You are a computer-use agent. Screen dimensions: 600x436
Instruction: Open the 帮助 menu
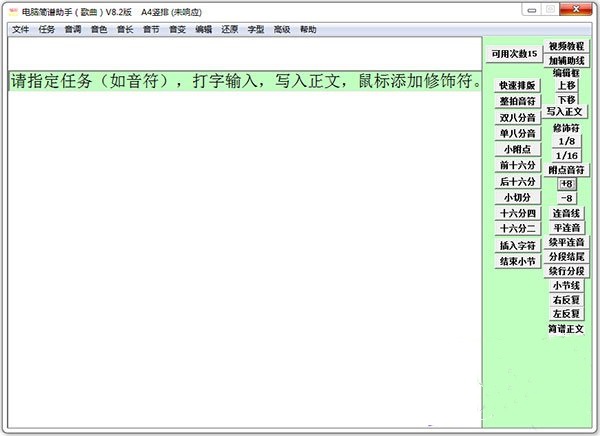pos(308,29)
